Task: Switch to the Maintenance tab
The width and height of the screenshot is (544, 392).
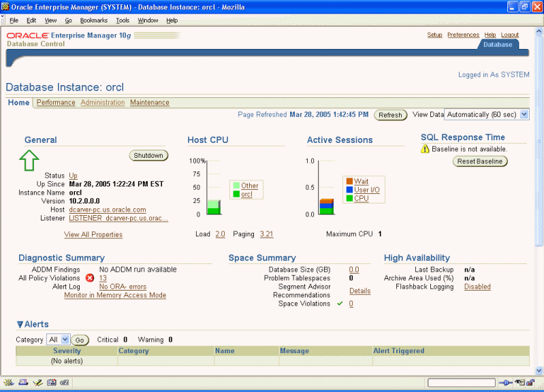Action: coord(150,103)
